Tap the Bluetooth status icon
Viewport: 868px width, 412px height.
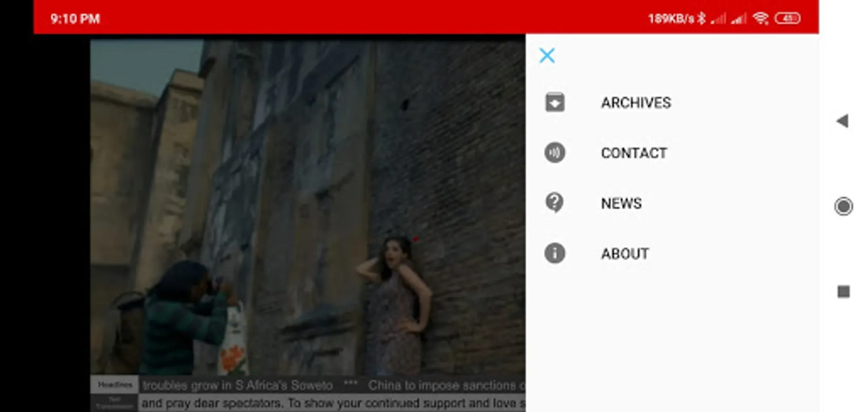point(701,18)
